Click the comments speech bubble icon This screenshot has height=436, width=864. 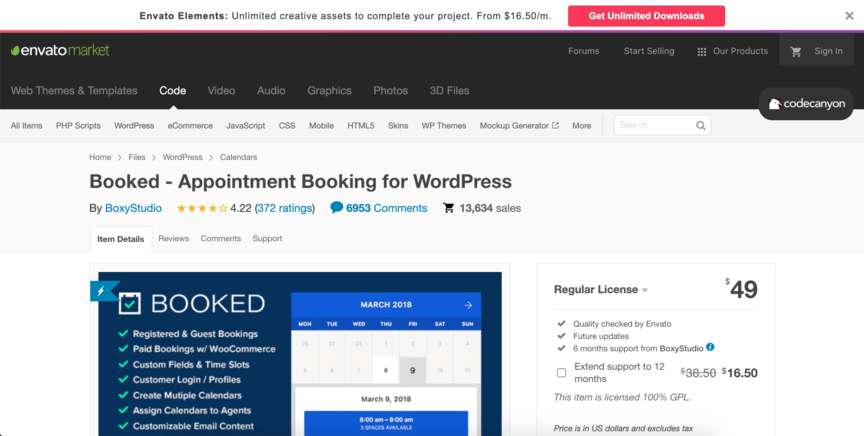(x=336, y=208)
